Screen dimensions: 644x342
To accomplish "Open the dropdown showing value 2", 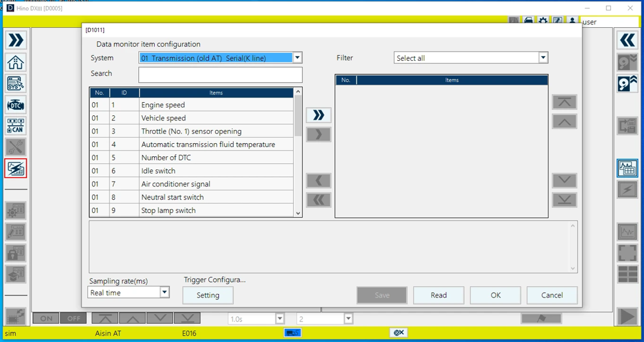I will point(348,319).
